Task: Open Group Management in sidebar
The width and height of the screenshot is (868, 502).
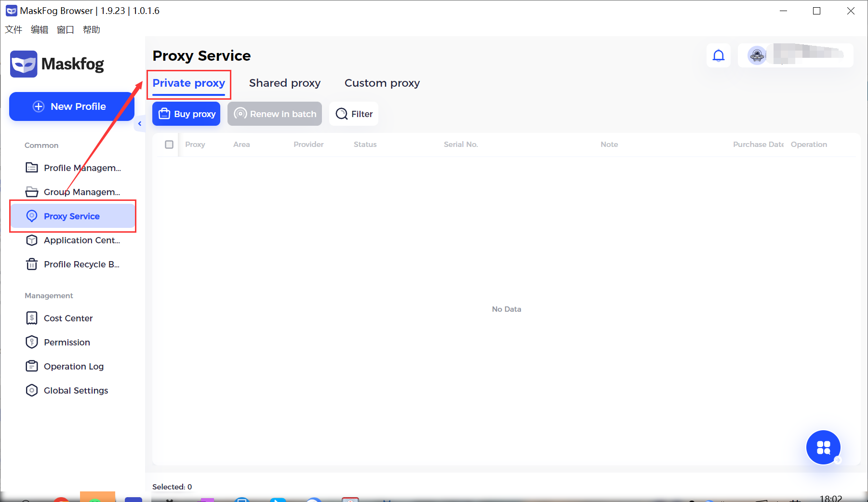Action: click(x=73, y=192)
